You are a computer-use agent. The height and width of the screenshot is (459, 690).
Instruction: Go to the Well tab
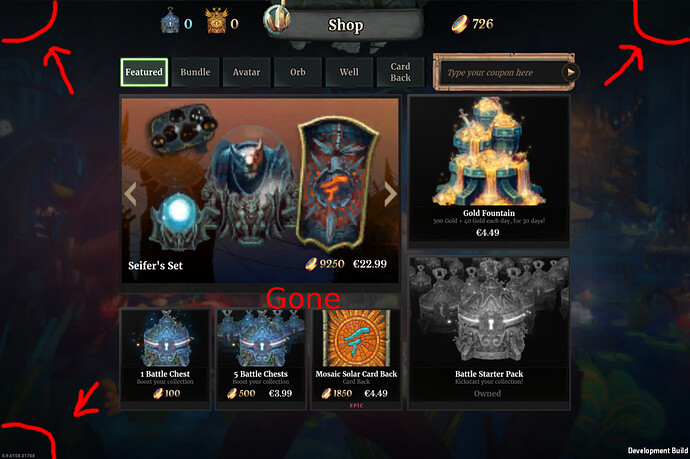pyautogui.click(x=349, y=72)
